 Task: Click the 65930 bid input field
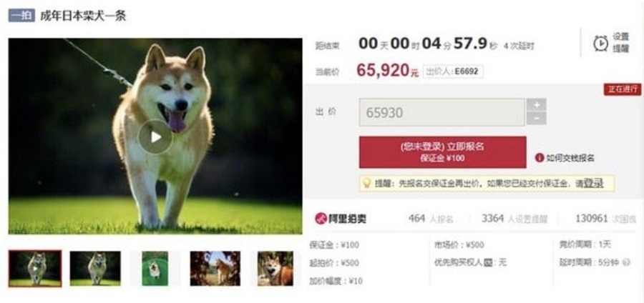pyautogui.click(x=441, y=112)
